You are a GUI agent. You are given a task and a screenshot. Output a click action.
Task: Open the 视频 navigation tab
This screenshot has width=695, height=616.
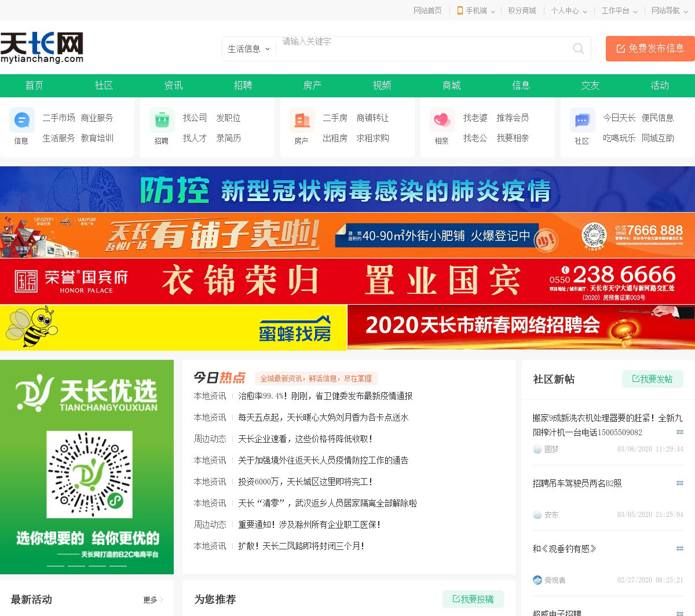point(382,85)
